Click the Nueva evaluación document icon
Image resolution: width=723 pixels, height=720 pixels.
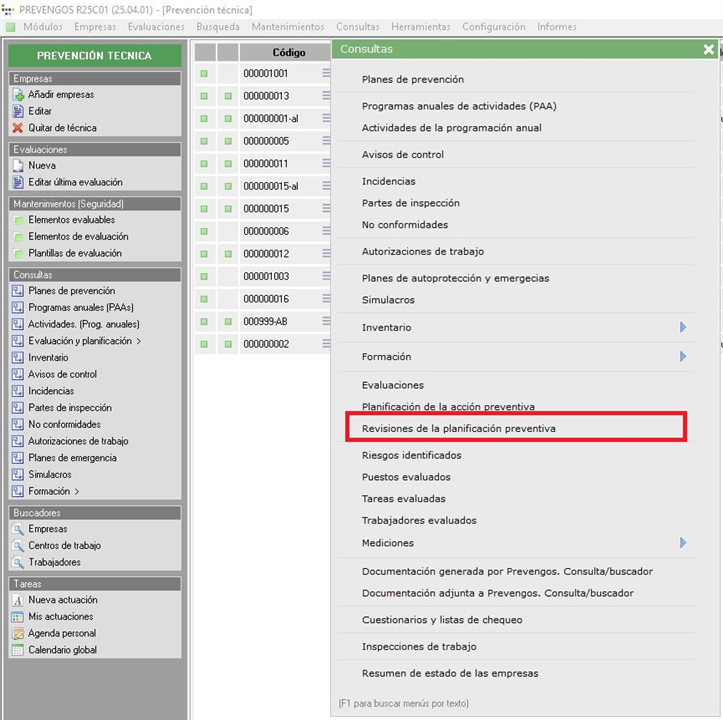point(18,166)
